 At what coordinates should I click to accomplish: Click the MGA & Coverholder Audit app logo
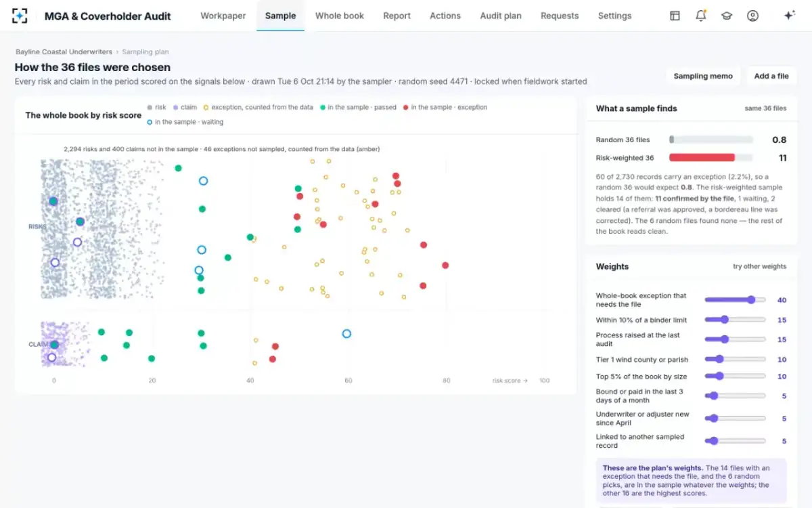pos(20,16)
